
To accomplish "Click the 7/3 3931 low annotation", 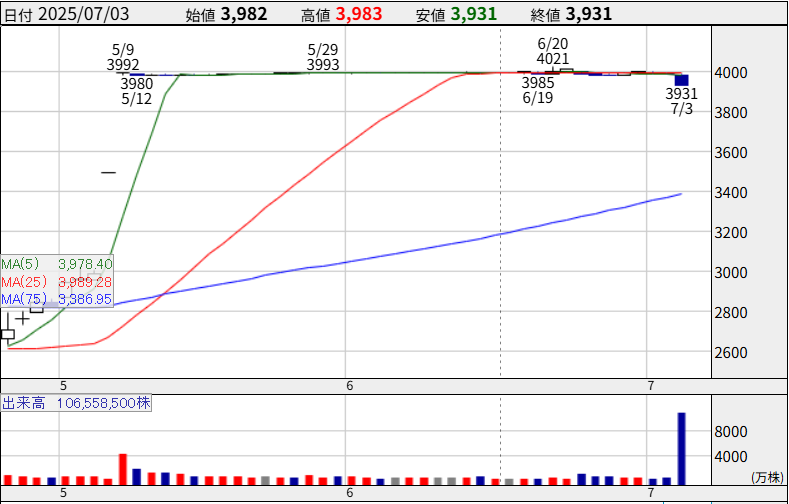I will tap(682, 101).
